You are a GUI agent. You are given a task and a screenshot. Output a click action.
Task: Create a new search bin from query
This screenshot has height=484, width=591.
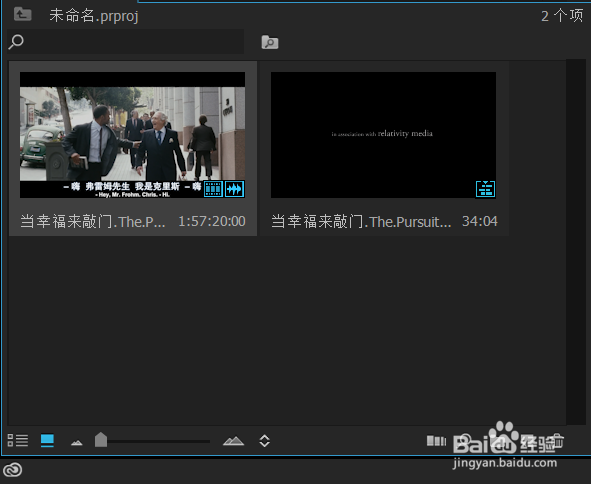[270, 42]
